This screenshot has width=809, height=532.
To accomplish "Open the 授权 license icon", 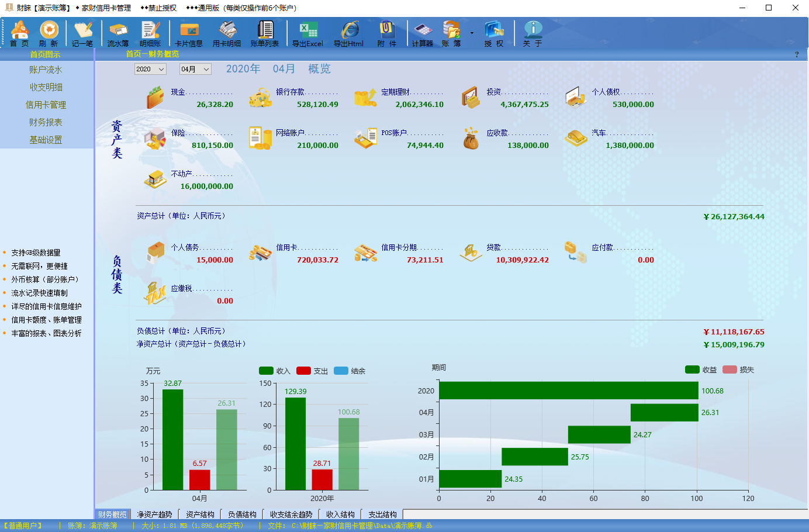I will pyautogui.click(x=494, y=33).
